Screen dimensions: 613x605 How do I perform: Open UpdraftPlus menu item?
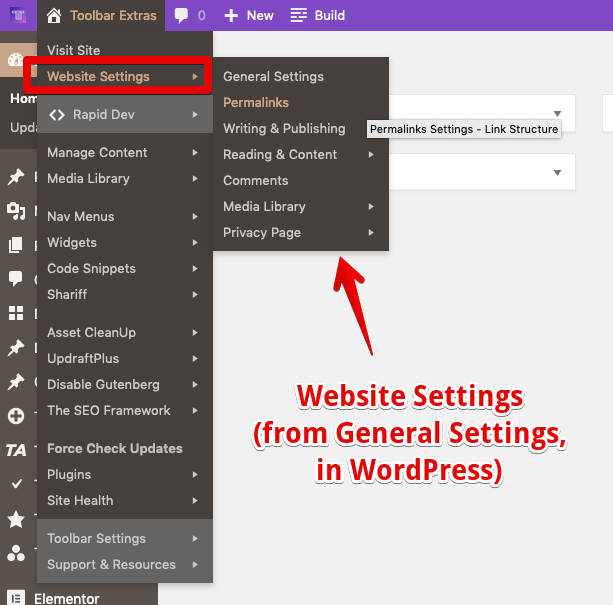tap(83, 358)
